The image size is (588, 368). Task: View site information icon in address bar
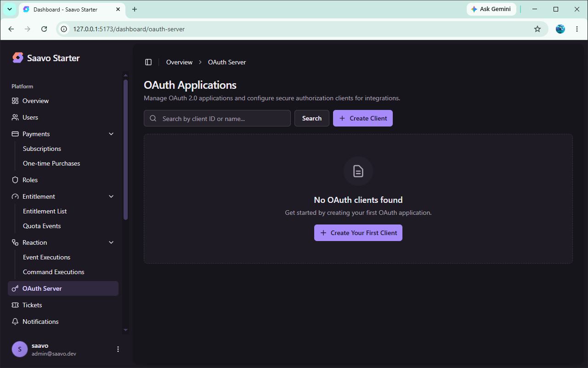(x=64, y=29)
